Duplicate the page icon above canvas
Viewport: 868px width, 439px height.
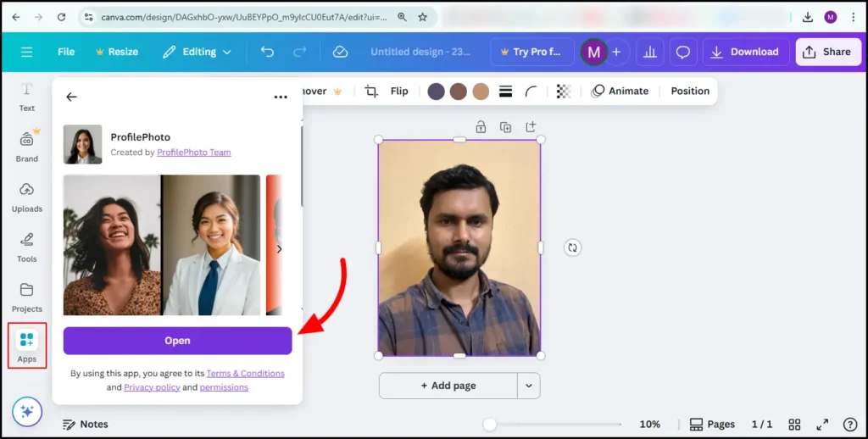click(505, 127)
